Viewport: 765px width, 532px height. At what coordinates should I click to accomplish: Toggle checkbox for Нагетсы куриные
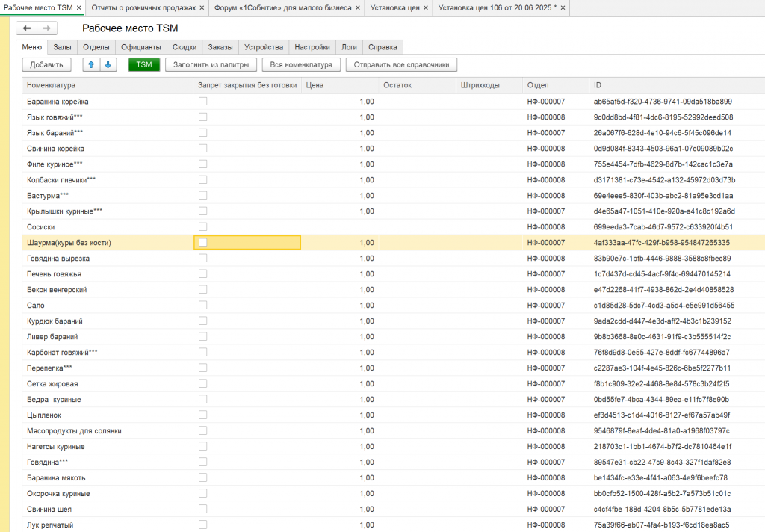pyautogui.click(x=203, y=446)
